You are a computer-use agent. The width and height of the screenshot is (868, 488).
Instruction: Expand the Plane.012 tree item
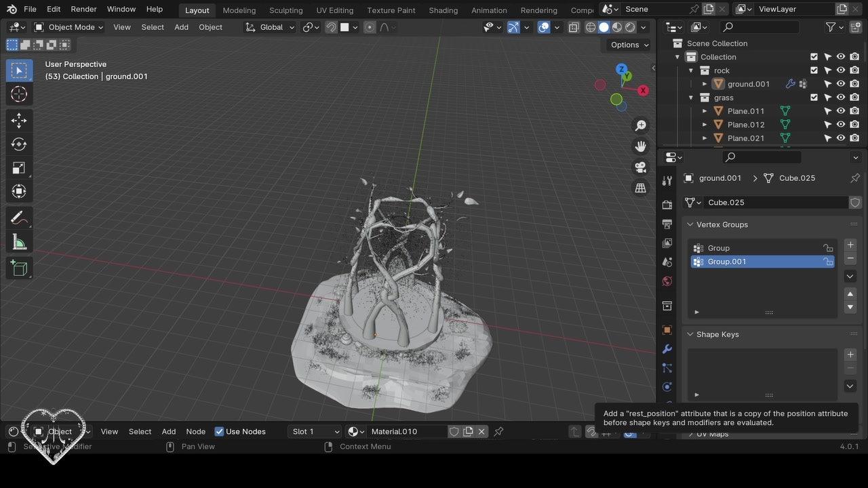click(705, 125)
